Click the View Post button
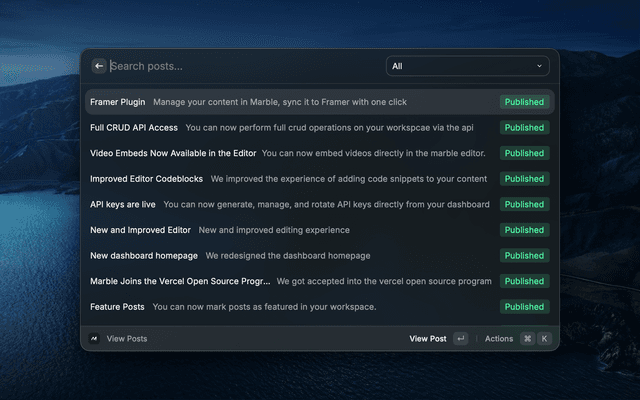The width and height of the screenshot is (640, 400). coord(428,339)
